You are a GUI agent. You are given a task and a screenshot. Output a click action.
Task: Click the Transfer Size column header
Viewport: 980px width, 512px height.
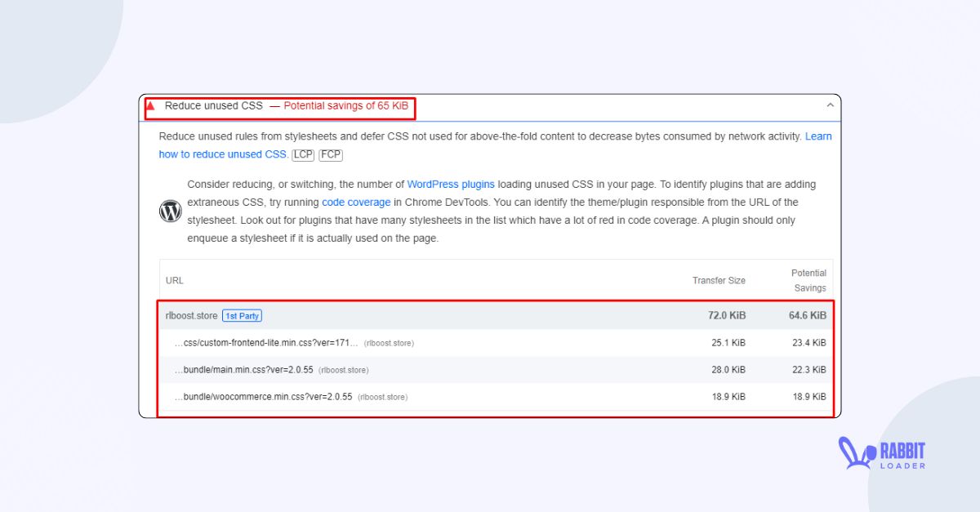pyautogui.click(x=719, y=280)
